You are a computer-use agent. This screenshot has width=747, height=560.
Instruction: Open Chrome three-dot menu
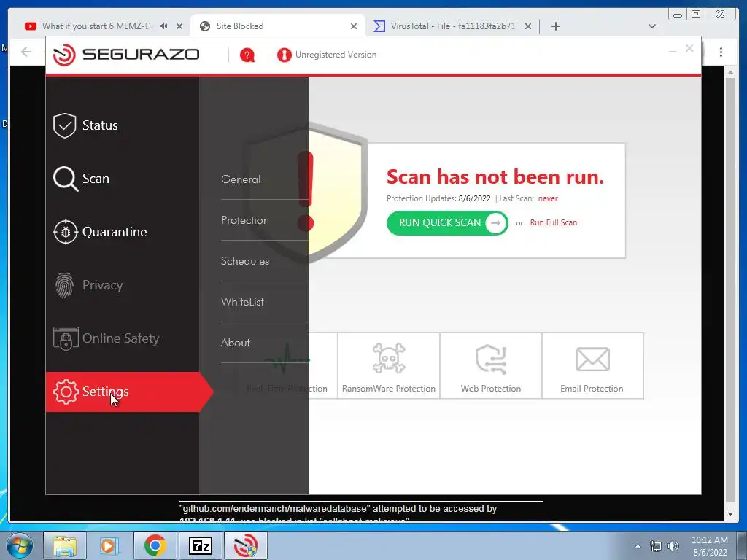pyautogui.click(x=721, y=52)
